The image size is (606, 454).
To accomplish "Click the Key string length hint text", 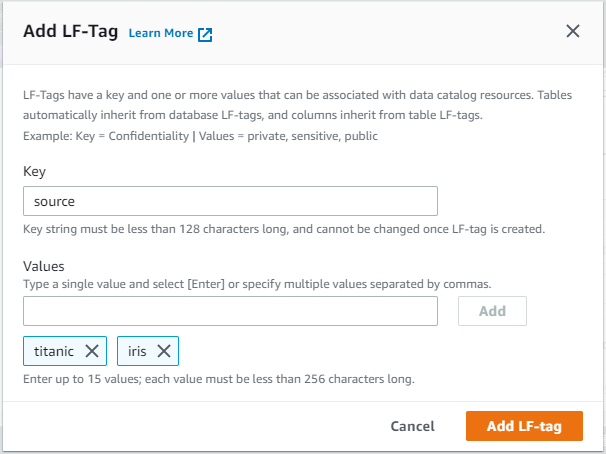I will pyautogui.click(x=283, y=229).
